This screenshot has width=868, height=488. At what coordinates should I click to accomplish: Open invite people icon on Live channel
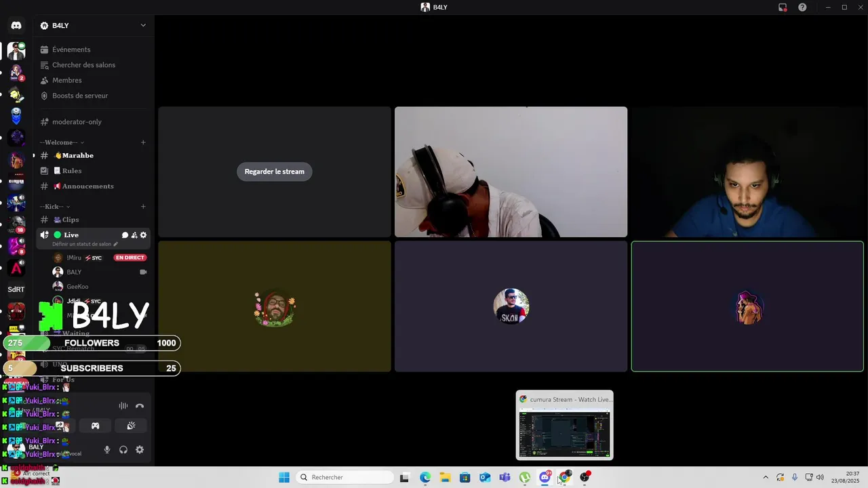[x=134, y=235]
